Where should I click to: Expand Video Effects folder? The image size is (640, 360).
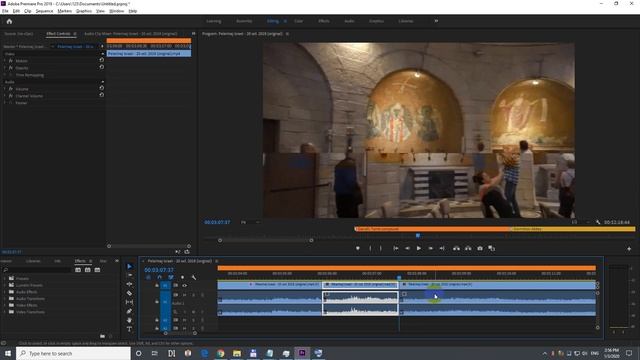[5, 305]
